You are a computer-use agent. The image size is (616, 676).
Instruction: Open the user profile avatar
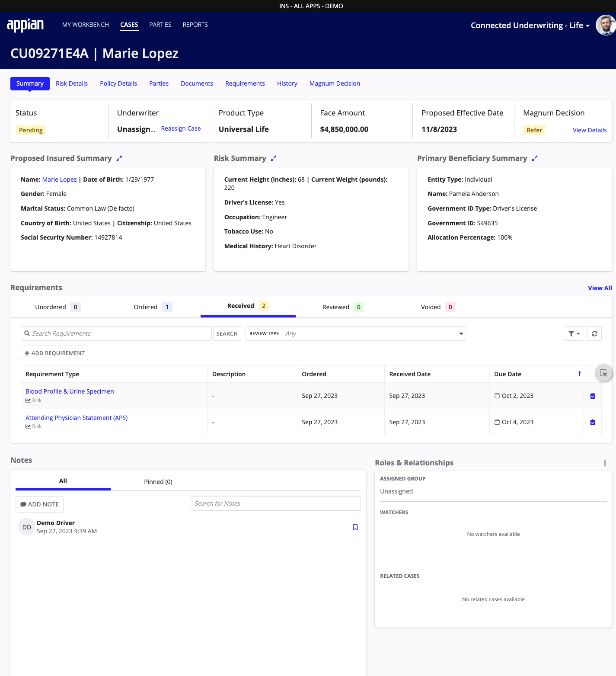point(606,25)
